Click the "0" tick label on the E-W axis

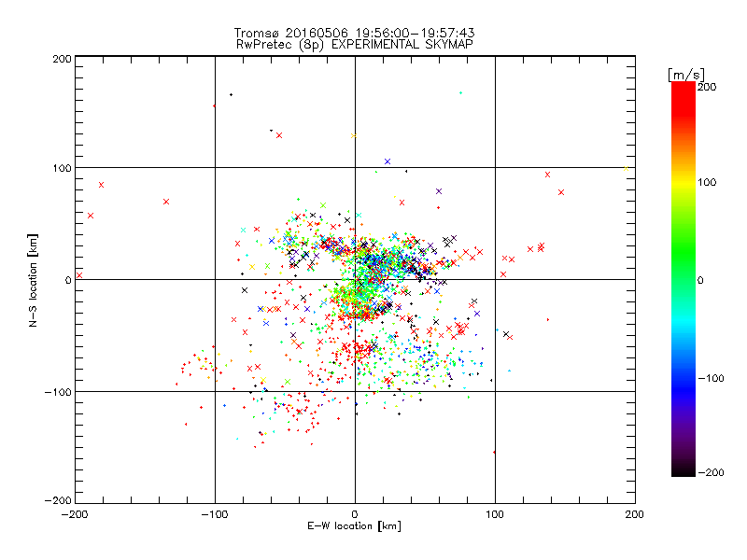point(355,514)
